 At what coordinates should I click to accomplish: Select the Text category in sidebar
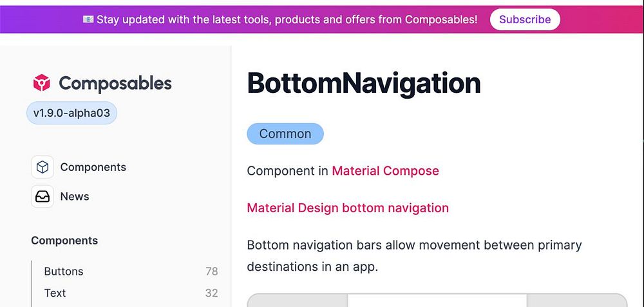[55, 293]
